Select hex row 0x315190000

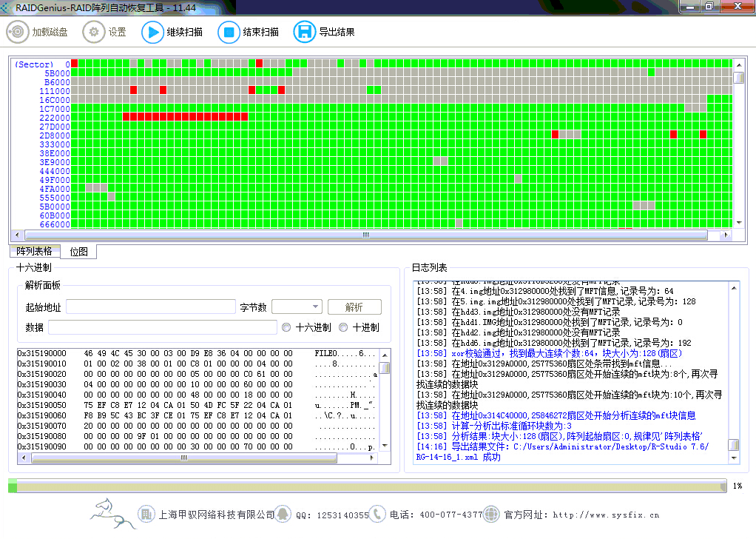(197, 353)
